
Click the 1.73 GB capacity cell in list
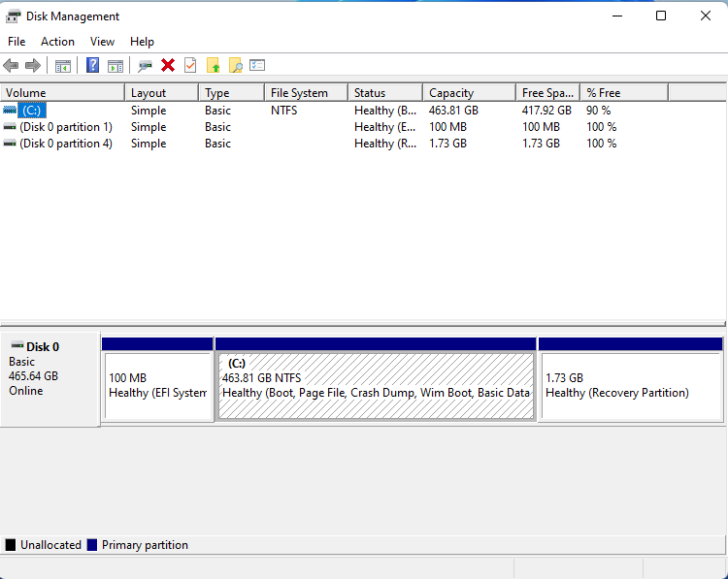(447, 144)
